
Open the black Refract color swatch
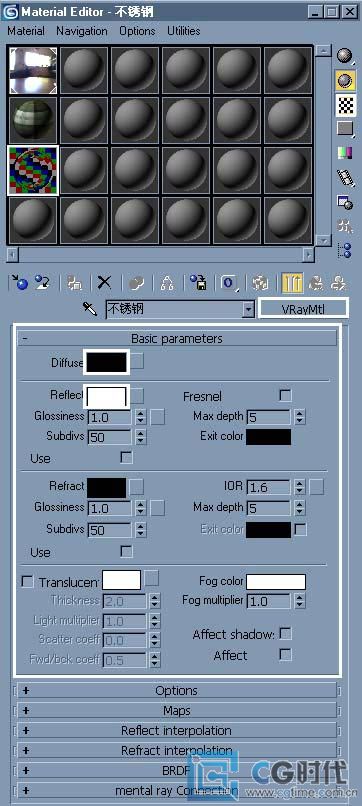[x=106, y=488]
